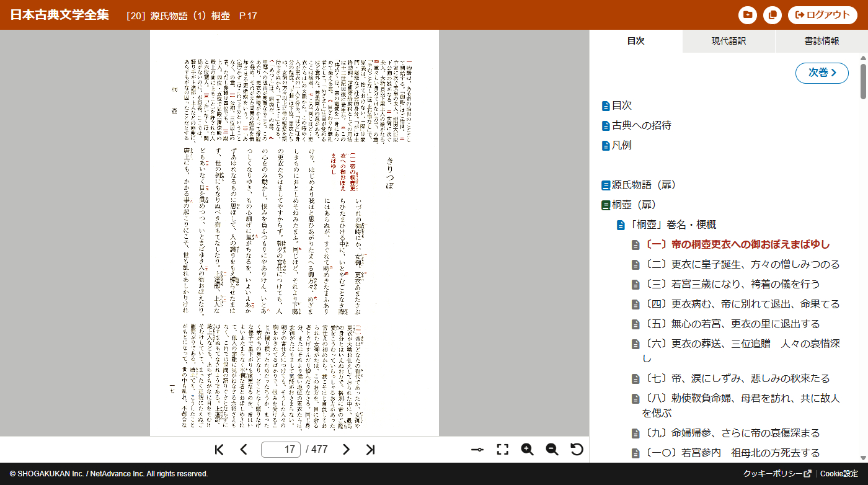Viewport: 868px width, 485px height.
Task: Open Cookie設定 in the footer
Action: pos(839,474)
